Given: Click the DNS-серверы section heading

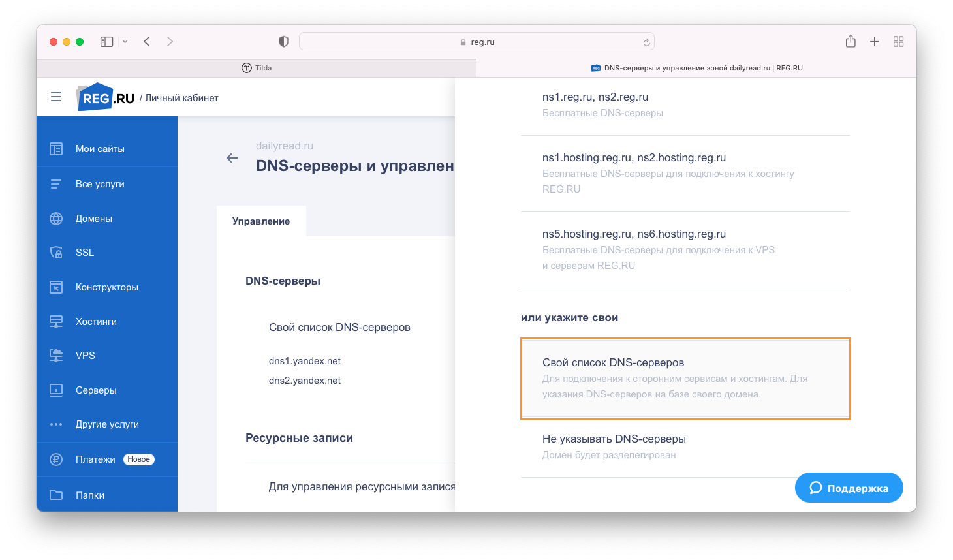Looking at the screenshot, I should (283, 281).
